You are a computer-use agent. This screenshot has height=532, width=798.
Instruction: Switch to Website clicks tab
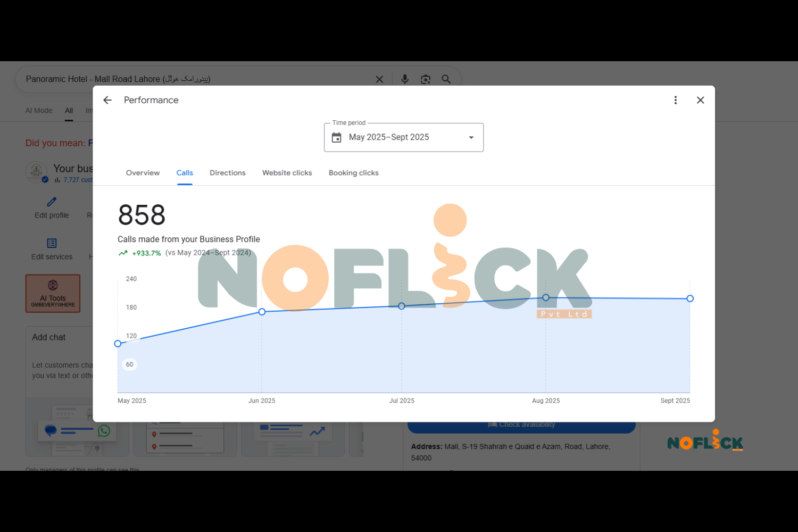pyautogui.click(x=287, y=173)
